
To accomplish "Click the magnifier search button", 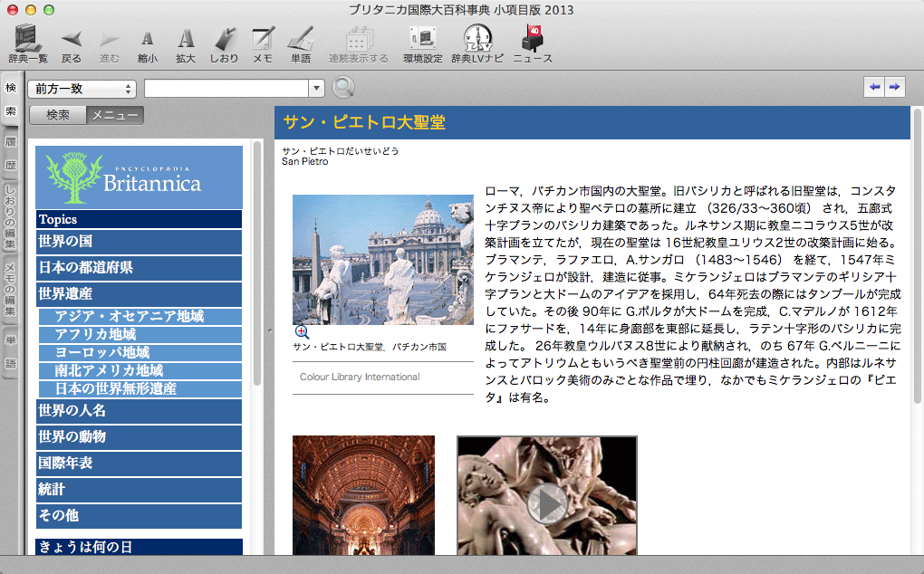I will click(x=343, y=88).
